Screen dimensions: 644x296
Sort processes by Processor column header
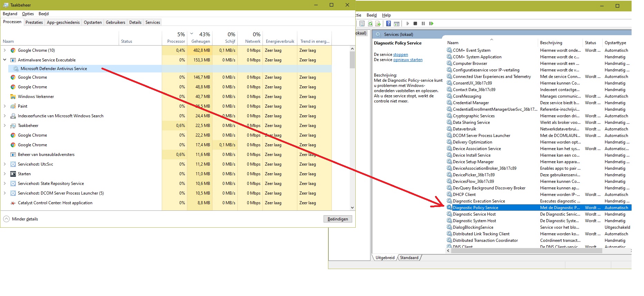point(175,38)
